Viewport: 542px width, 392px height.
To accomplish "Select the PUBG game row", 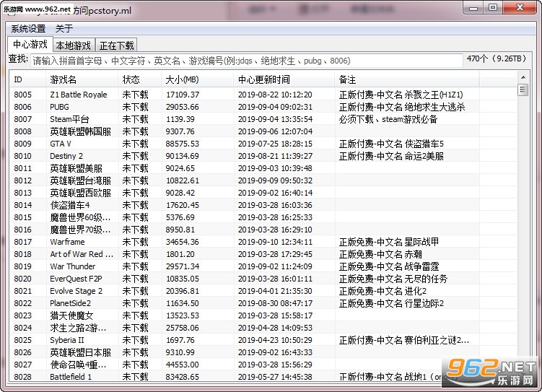I will (263, 107).
